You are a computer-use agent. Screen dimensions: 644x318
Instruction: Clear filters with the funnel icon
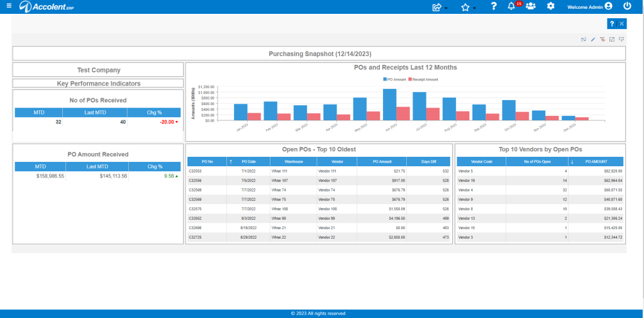coord(602,40)
